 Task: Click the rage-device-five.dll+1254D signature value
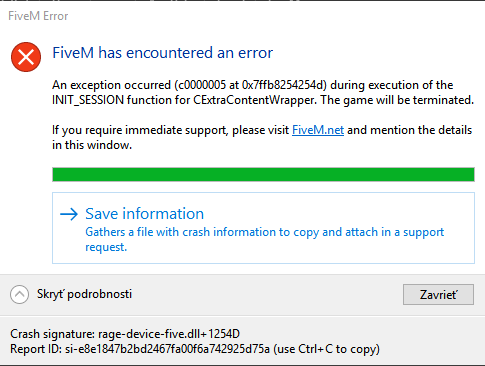point(169,334)
